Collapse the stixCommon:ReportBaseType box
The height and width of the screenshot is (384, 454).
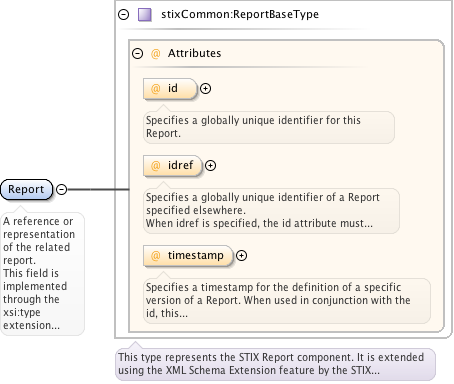click(124, 14)
